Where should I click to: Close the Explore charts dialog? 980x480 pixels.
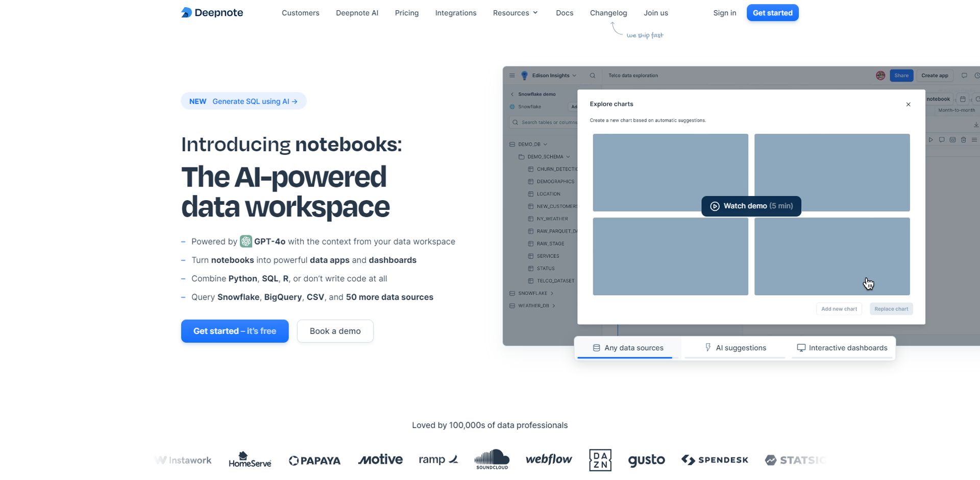[x=908, y=104]
